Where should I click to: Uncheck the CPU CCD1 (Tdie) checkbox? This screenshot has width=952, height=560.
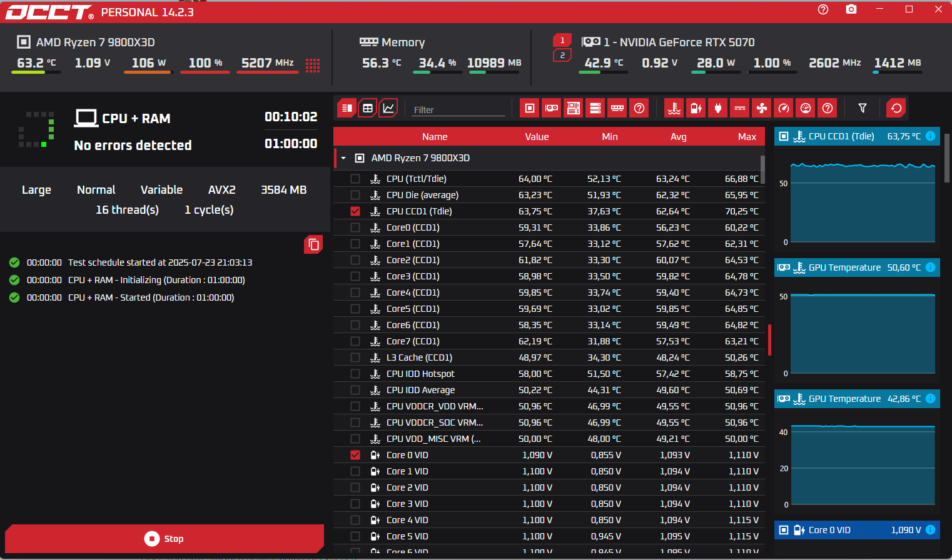[355, 211]
